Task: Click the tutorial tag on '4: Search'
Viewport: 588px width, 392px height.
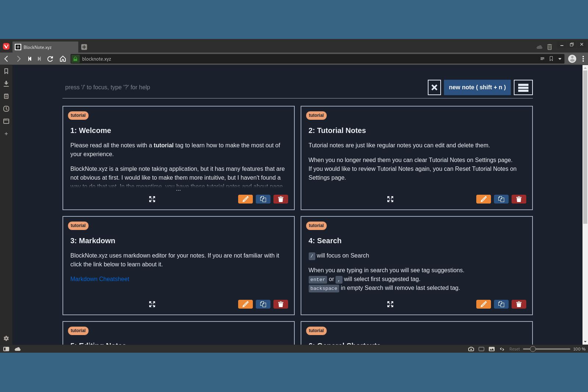Action: coord(316,226)
